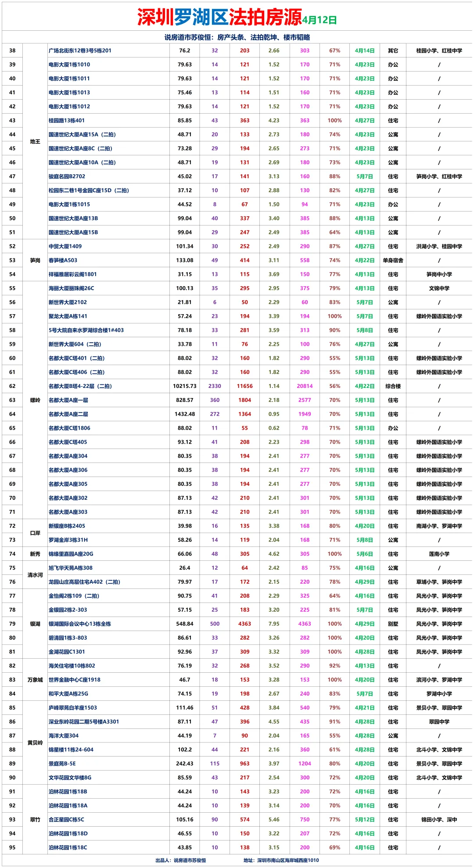The width and height of the screenshot is (474, 868).
Task: Click footer 出品人：说房道市苏俊恒
Action: tap(180, 860)
